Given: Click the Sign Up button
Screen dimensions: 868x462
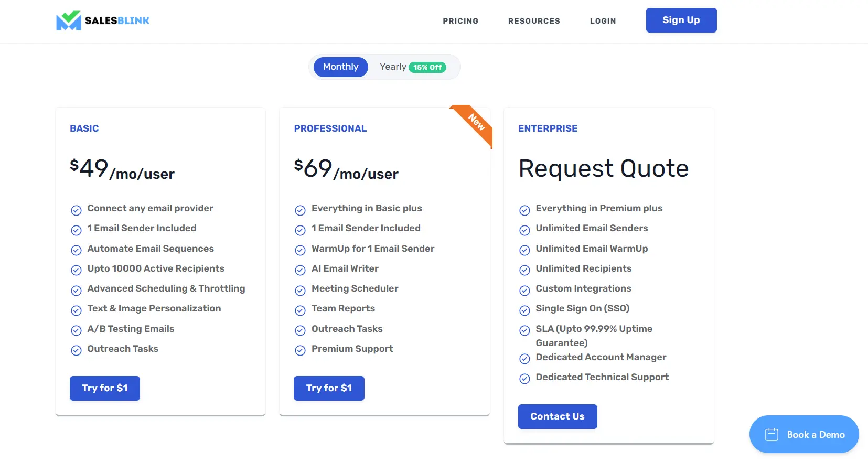Looking at the screenshot, I should tap(681, 20).
